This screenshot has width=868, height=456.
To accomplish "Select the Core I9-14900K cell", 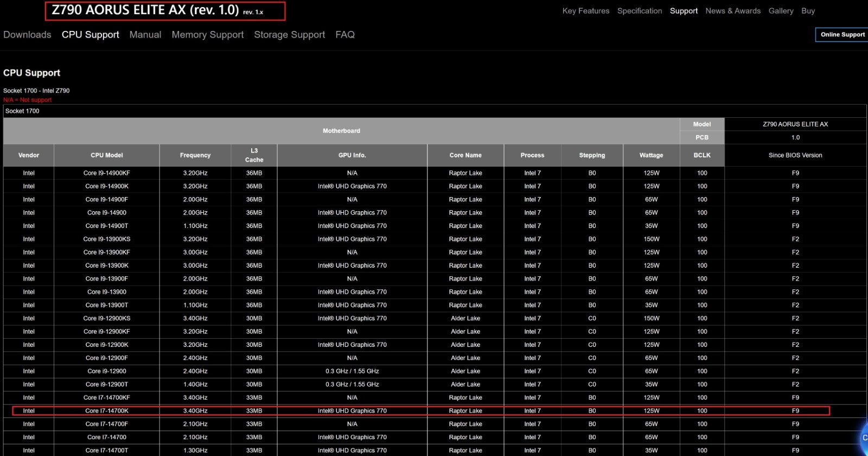I will 107,186.
